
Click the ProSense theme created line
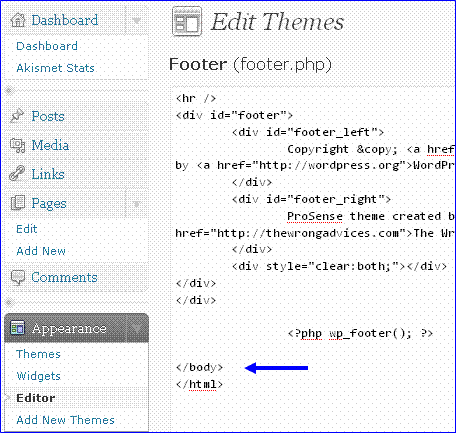coord(371,216)
